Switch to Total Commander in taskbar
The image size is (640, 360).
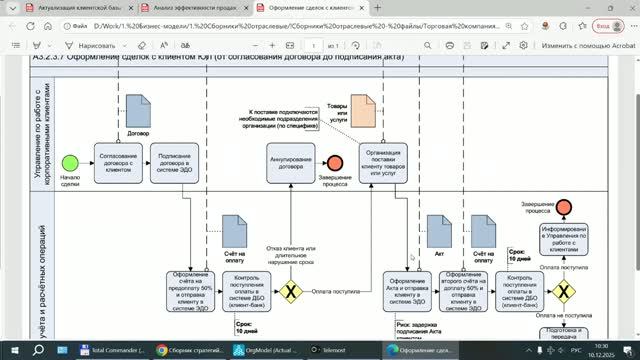[113, 350]
